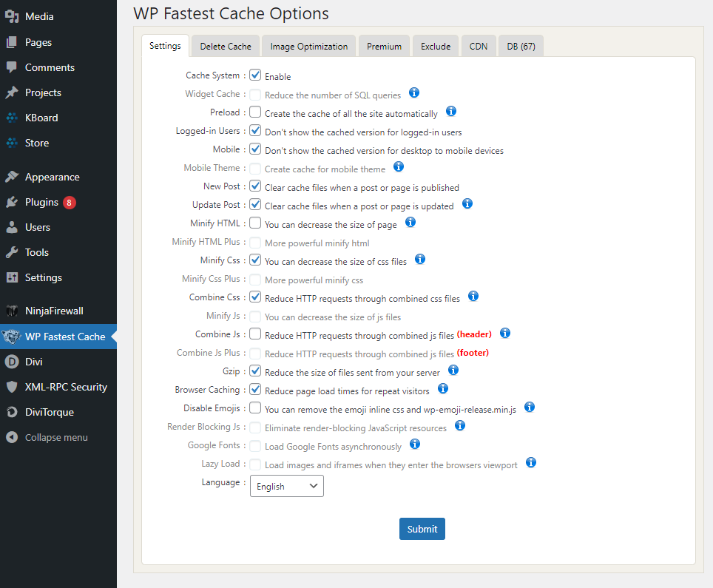Click the disabled Google Fonts checkbox
Viewport: 713px width, 588px height.
click(255, 445)
